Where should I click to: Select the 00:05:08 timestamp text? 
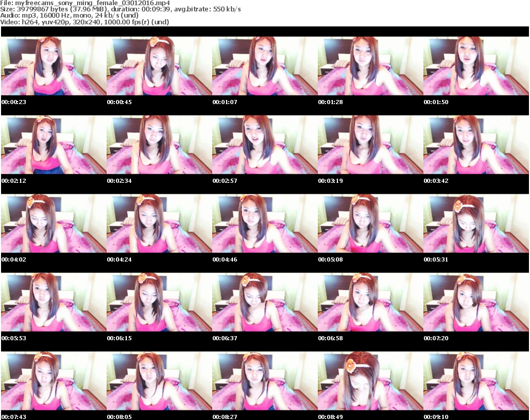click(x=331, y=259)
